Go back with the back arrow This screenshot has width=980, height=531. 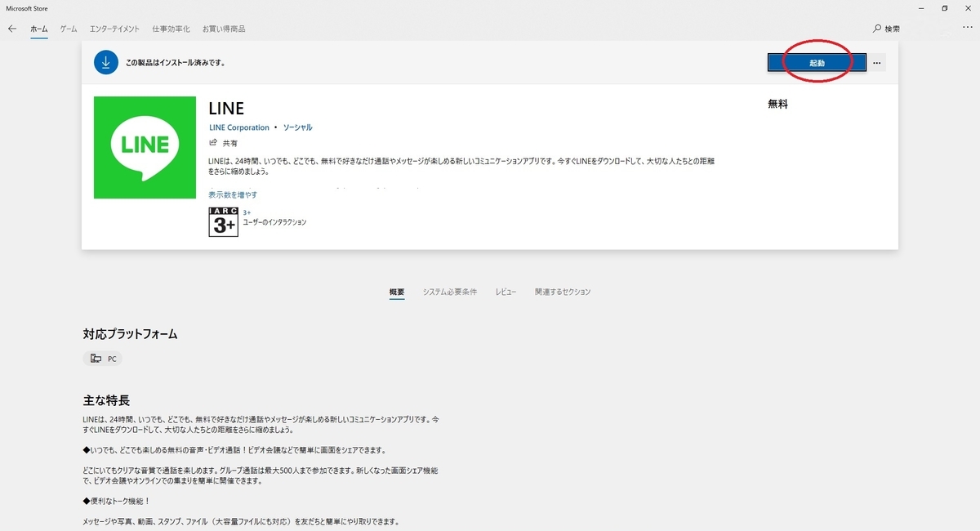pyautogui.click(x=12, y=29)
